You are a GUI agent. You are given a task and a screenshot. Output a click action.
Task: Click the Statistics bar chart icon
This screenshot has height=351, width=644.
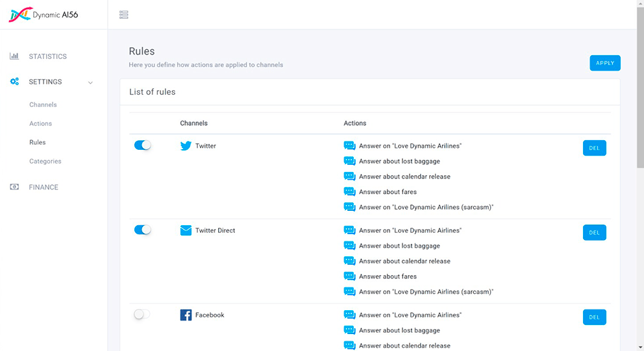[x=14, y=56]
